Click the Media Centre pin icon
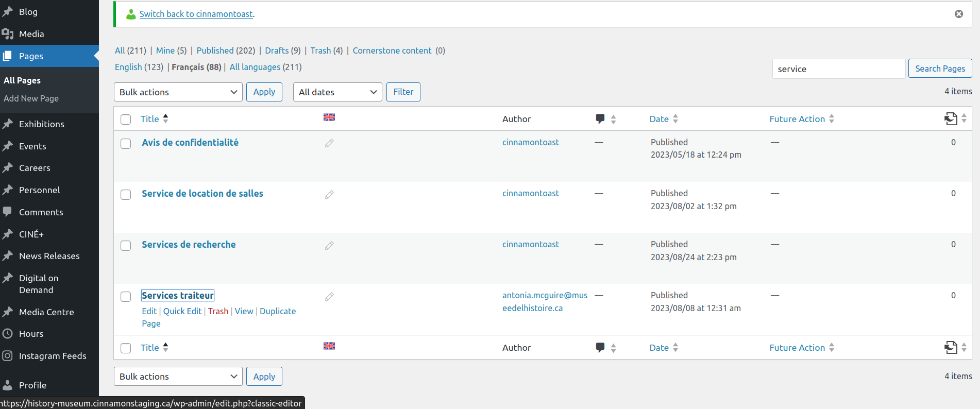The height and width of the screenshot is (409, 980). 8,312
